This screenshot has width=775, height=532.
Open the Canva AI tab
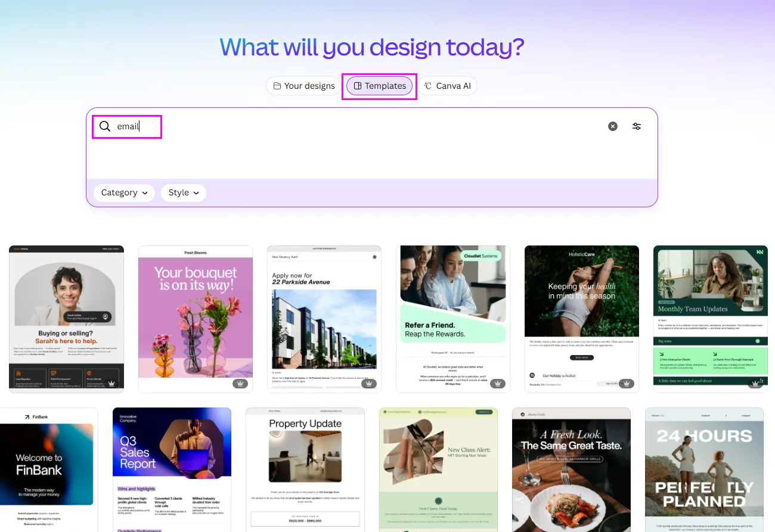(x=447, y=86)
